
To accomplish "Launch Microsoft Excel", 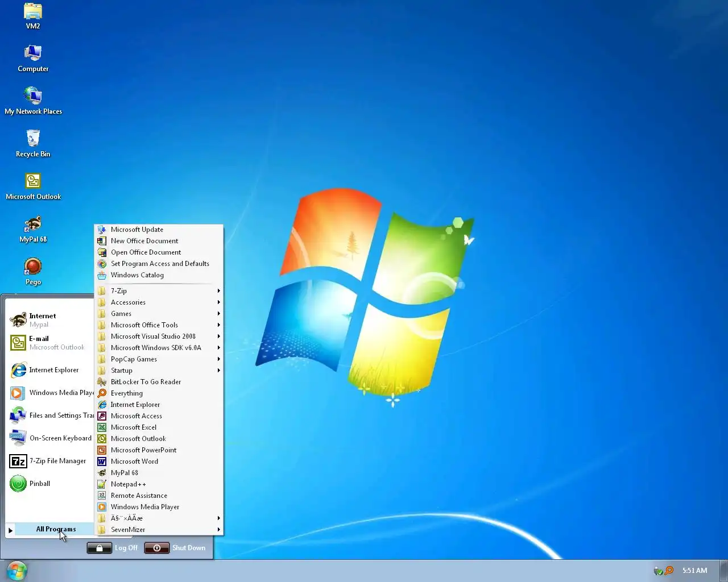I will (x=159, y=427).
